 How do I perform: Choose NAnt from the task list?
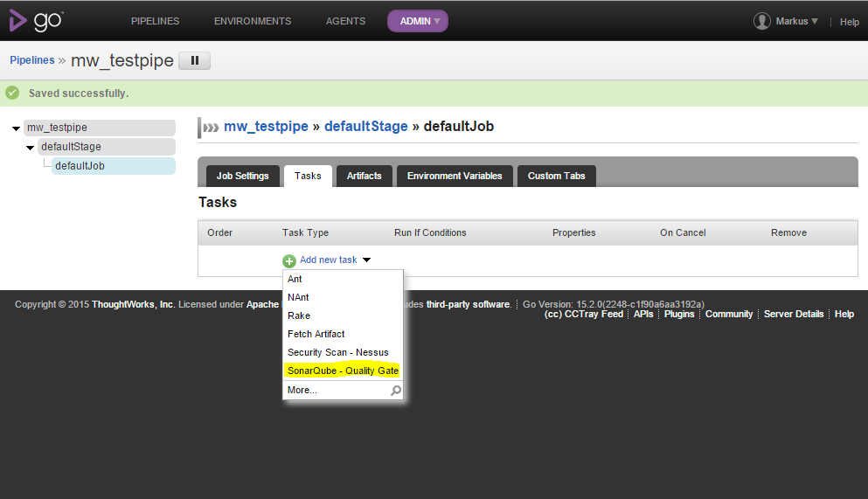343,298
